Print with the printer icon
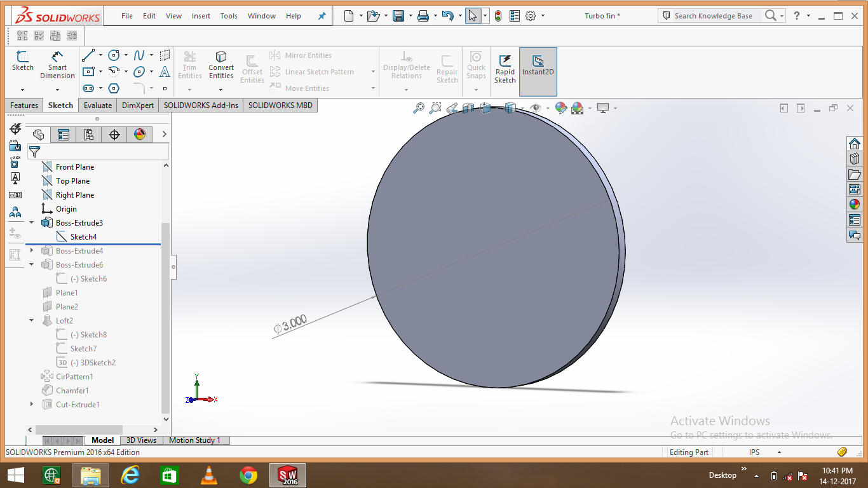Screen dimensions: 868x488 pyautogui.click(x=423, y=16)
